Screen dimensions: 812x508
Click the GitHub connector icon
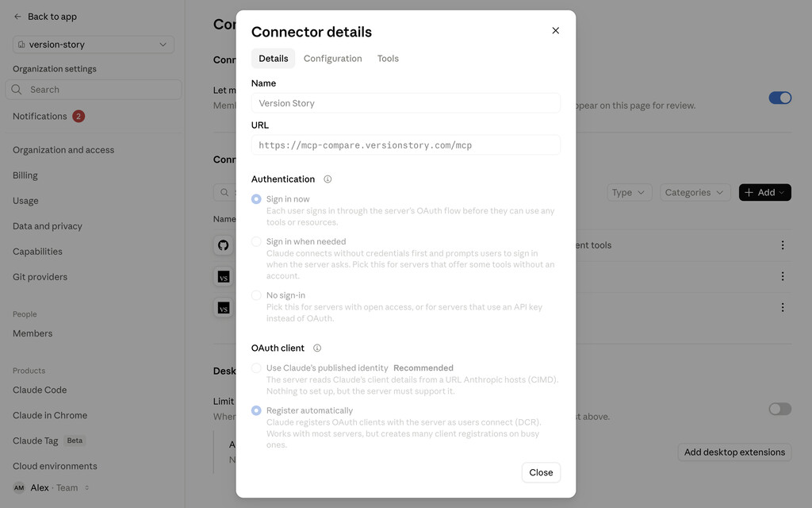point(223,245)
